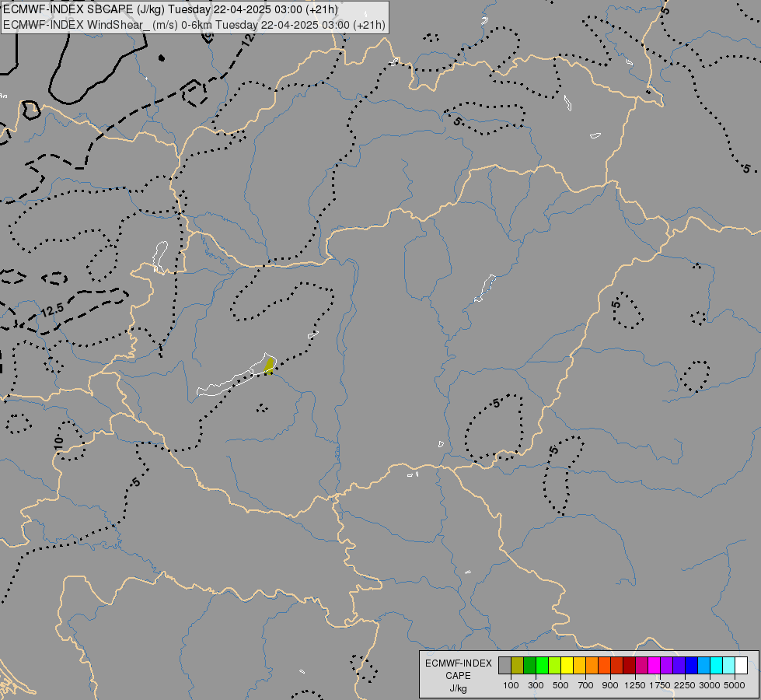Click the '300' legend value label

(x=536, y=685)
